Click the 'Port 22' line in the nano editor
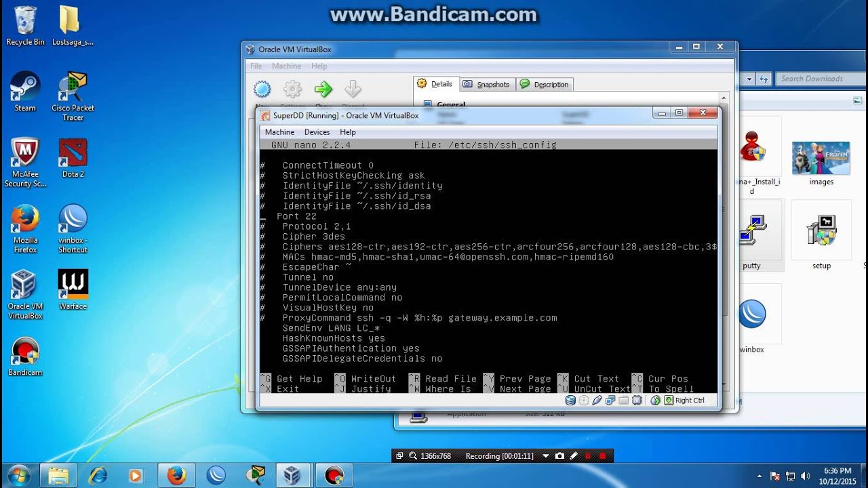868x488 pixels. point(296,216)
